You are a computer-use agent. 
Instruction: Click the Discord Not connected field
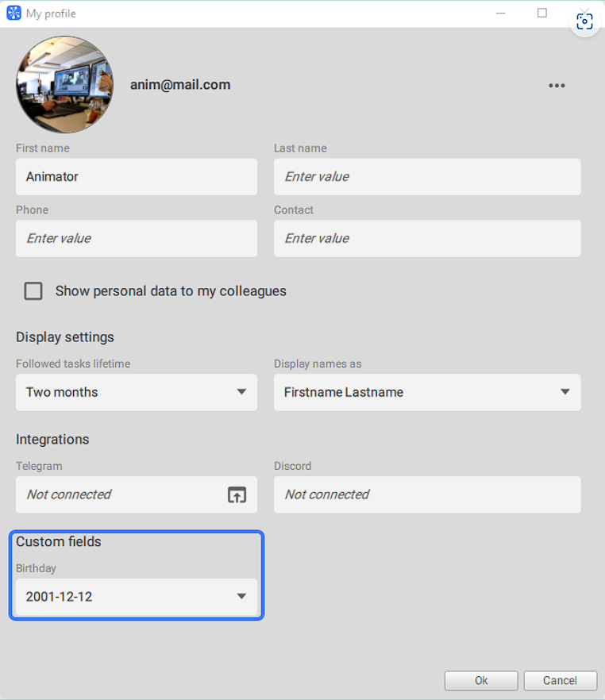427,494
